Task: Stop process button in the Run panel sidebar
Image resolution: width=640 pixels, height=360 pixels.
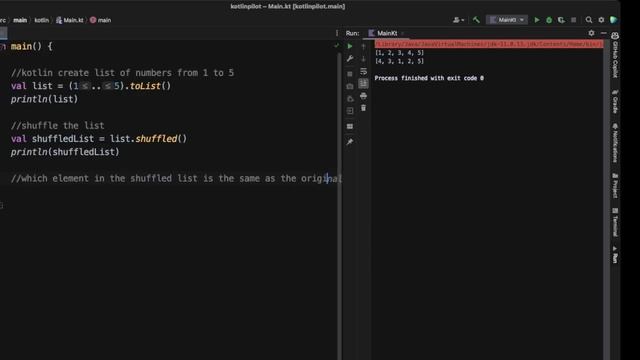Action: coord(350,74)
